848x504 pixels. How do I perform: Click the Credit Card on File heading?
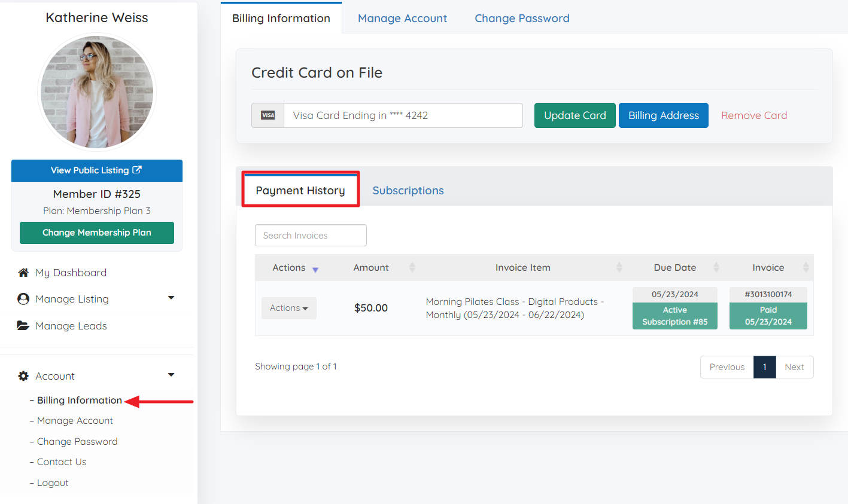pos(317,72)
